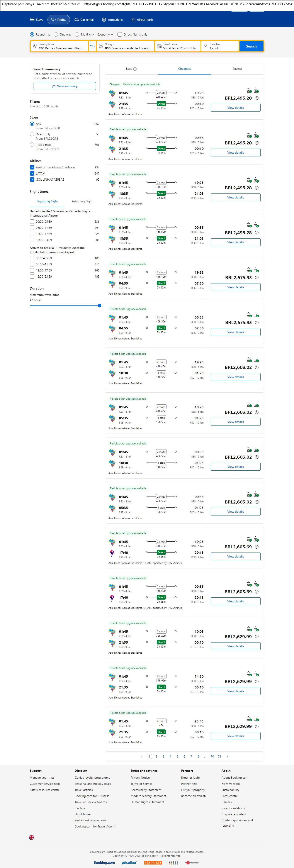Click View summary button in Search summary
Viewport: 294px width, 868px height.
64,86
